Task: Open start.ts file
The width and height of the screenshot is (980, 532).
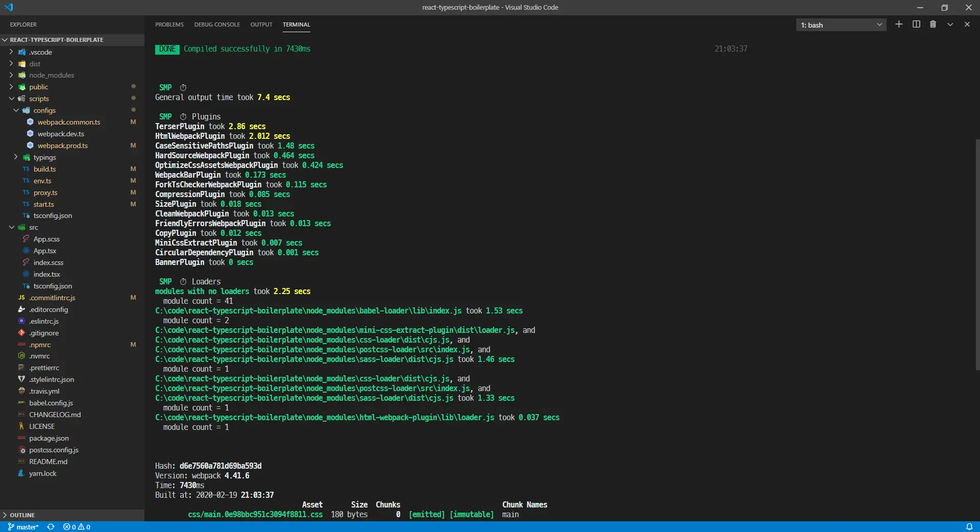Action: [43, 204]
